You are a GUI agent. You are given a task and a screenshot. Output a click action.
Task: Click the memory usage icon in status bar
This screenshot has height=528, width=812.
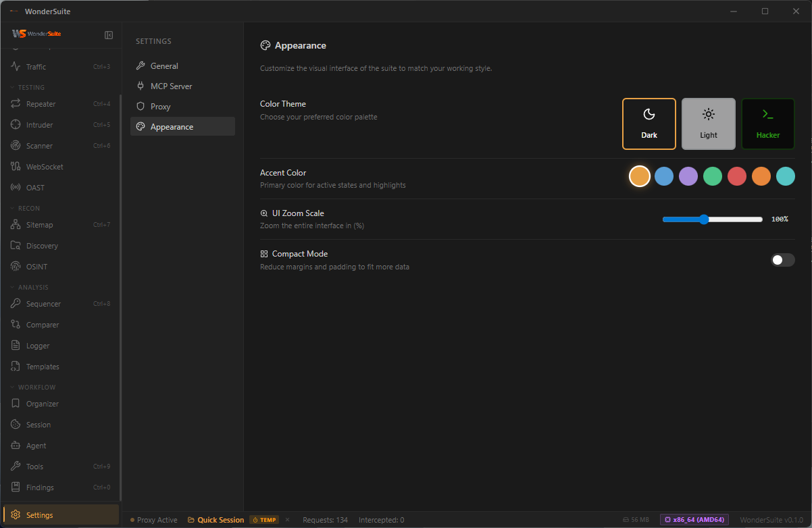tap(626, 520)
